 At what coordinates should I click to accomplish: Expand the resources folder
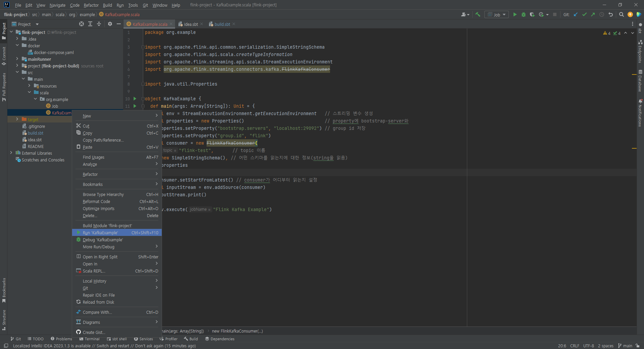tap(30, 86)
